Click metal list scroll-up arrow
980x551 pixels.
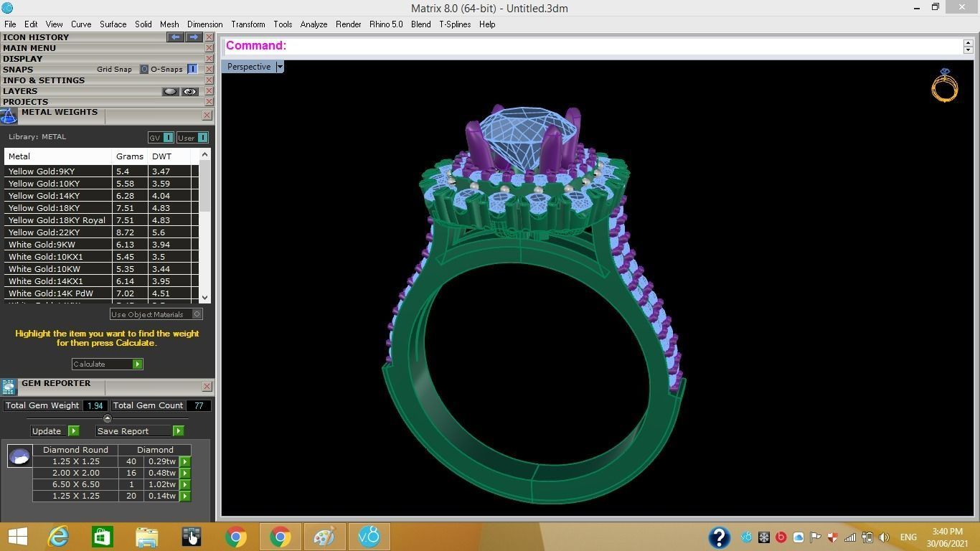[x=205, y=154]
